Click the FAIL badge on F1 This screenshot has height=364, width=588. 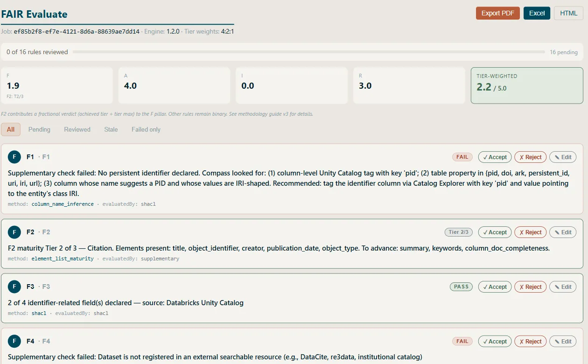(x=462, y=157)
